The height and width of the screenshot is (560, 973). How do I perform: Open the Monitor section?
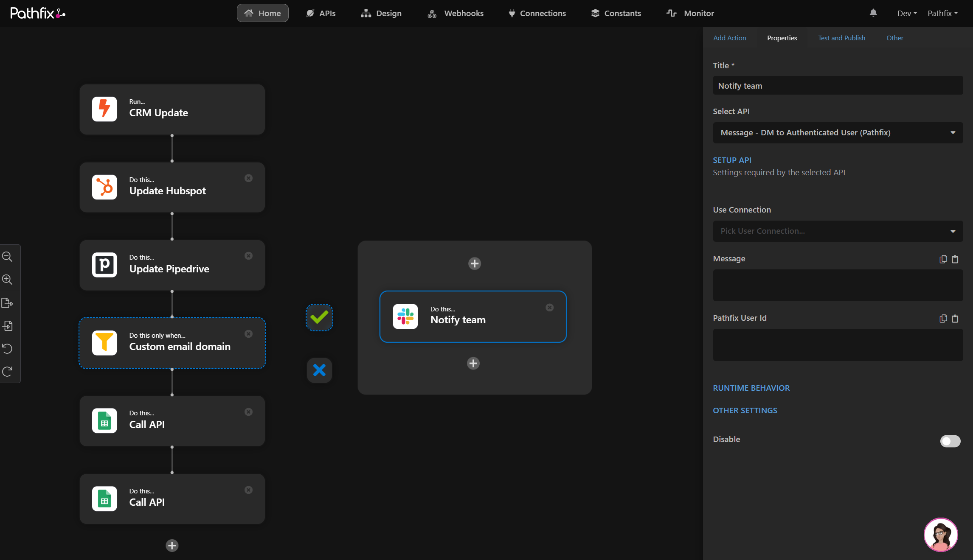tap(690, 13)
